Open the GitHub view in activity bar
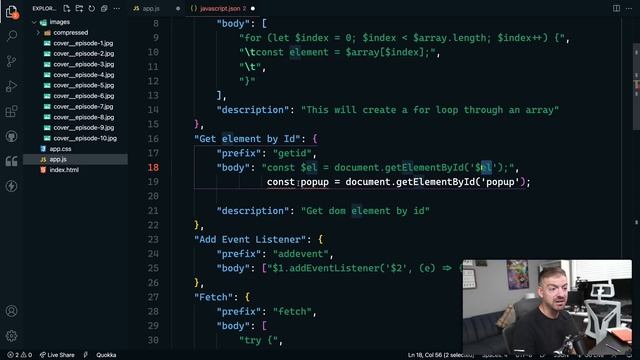The width and height of the screenshot is (640, 360). pyautogui.click(x=11, y=136)
